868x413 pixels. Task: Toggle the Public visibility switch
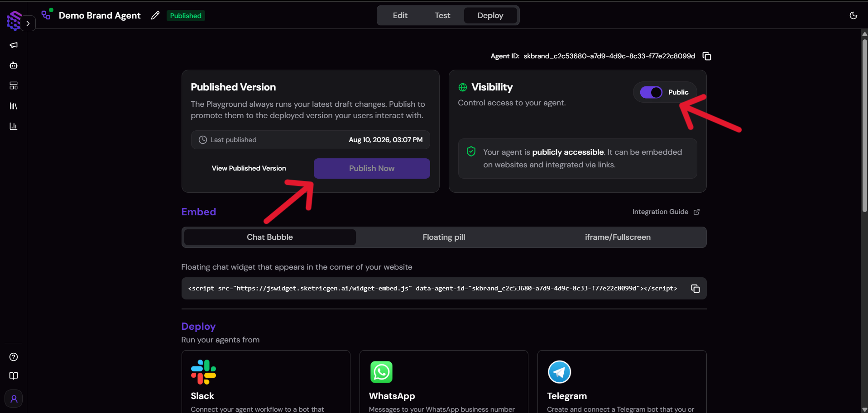(651, 92)
